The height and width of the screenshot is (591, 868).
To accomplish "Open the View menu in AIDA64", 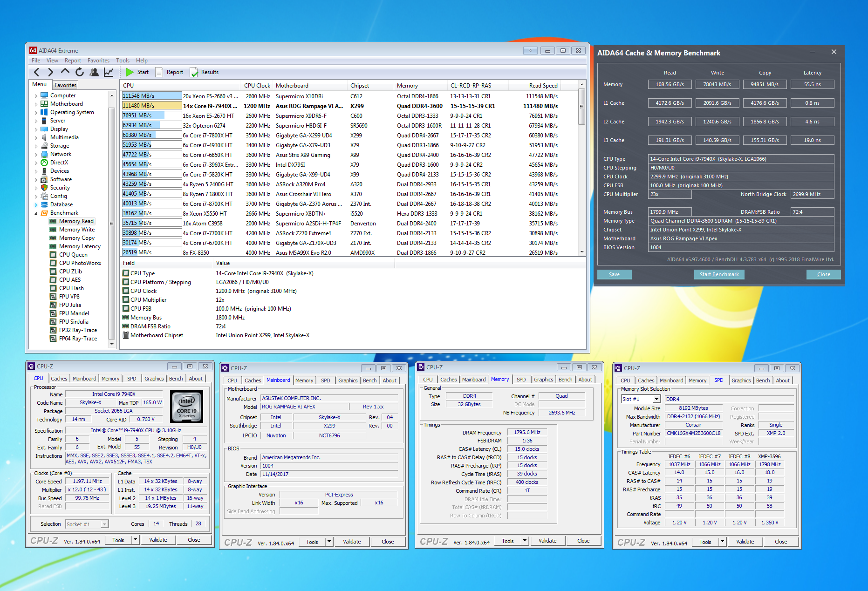I will coord(52,61).
